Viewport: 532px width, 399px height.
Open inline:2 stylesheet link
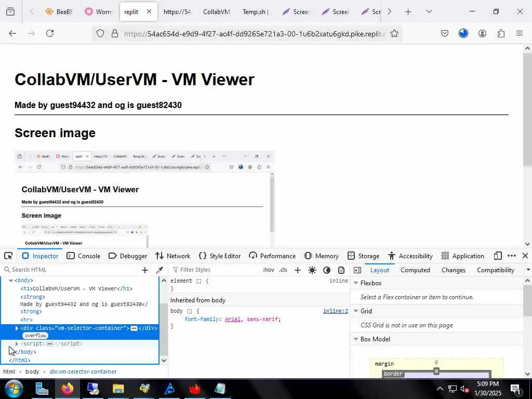tap(336, 311)
